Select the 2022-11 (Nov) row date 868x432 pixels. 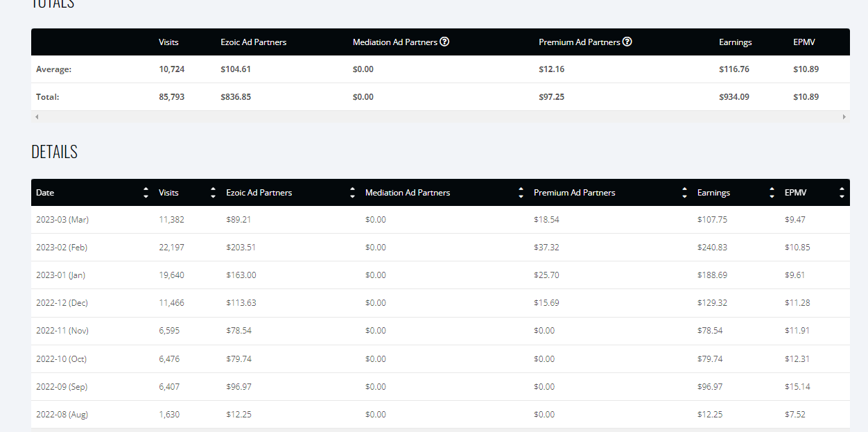62,330
